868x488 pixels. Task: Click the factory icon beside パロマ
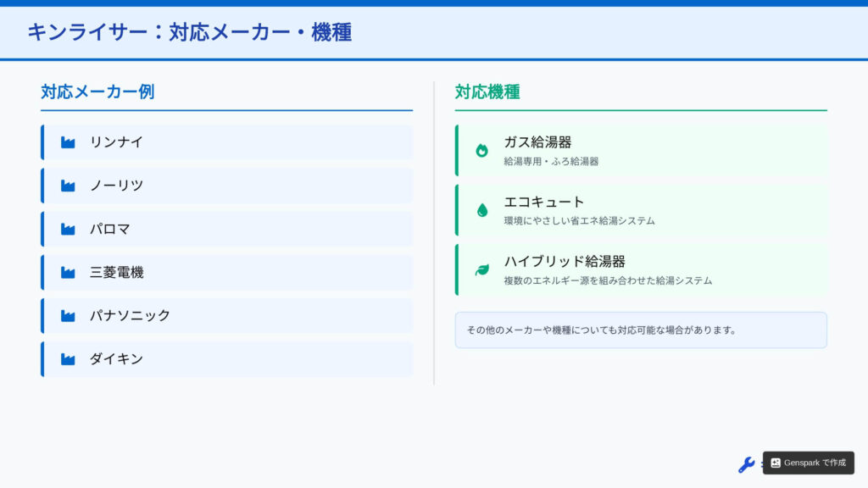pos(68,229)
